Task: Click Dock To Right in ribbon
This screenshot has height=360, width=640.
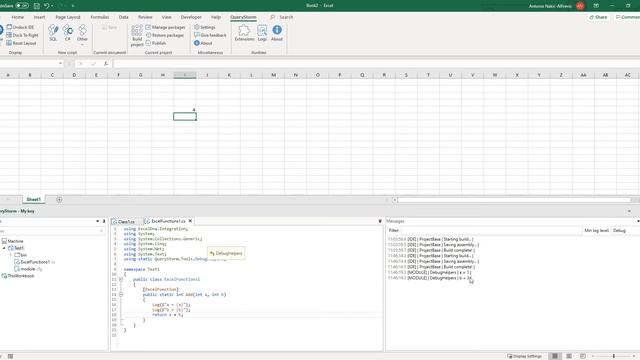Action: (x=22, y=35)
